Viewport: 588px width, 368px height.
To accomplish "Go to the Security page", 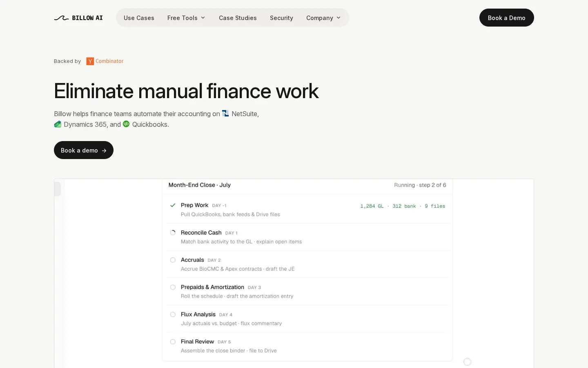I will coord(281,18).
